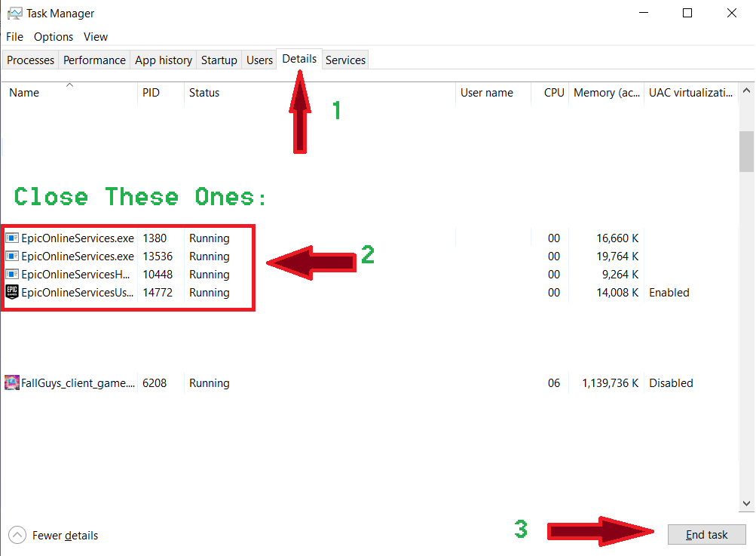Screen dimensions: 756x556
Task: Select the Details tab
Action: coord(299,59)
